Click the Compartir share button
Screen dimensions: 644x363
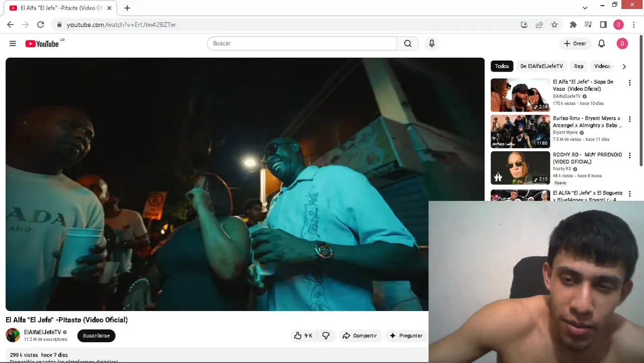360,335
